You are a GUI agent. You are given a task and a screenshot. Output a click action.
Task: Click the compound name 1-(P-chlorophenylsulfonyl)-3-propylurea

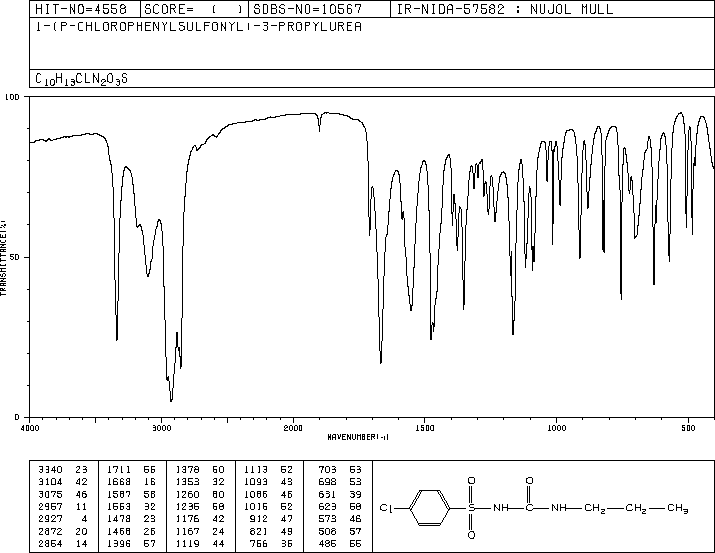(x=198, y=27)
